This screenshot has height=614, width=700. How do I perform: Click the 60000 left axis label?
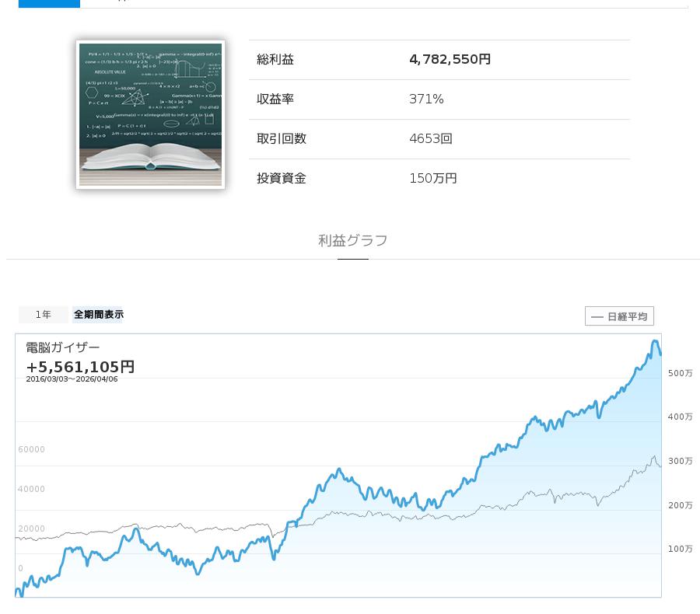pyautogui.click(x=32, y=450)
